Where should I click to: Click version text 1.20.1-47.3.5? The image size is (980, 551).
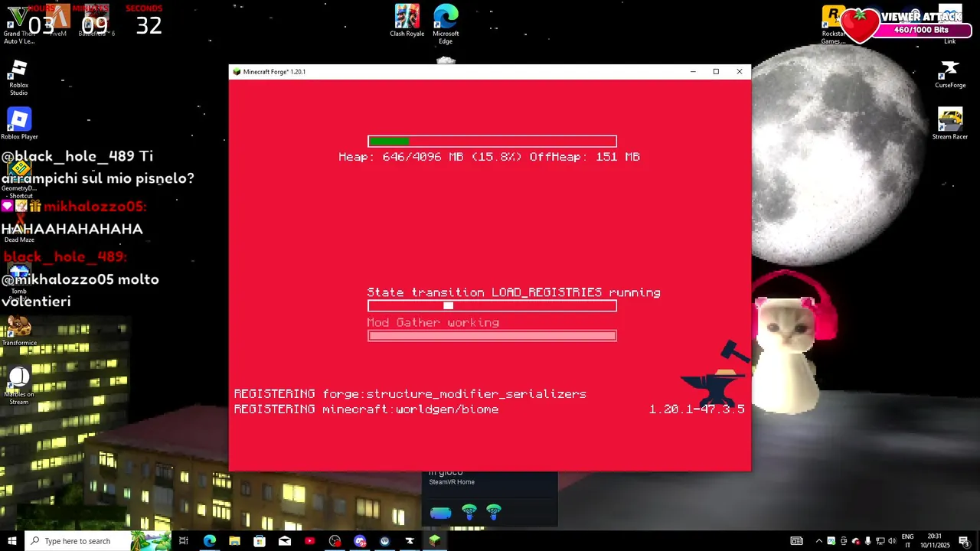697,409
